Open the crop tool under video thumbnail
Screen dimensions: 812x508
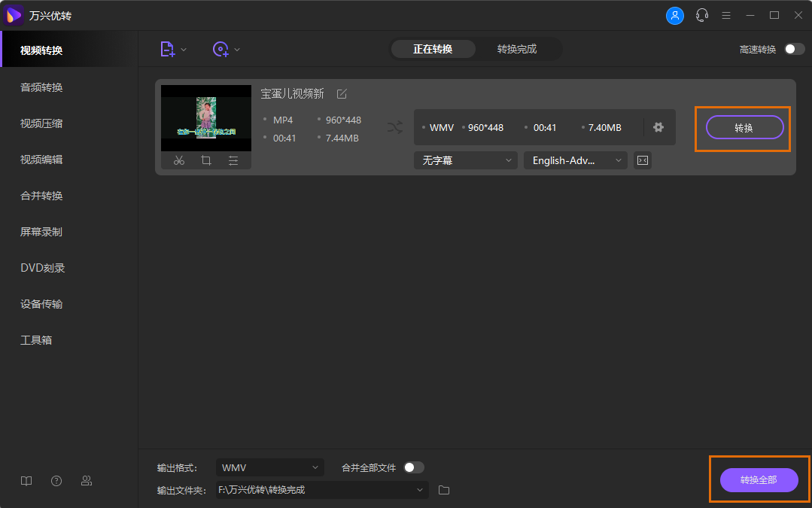tap(206, 160)
